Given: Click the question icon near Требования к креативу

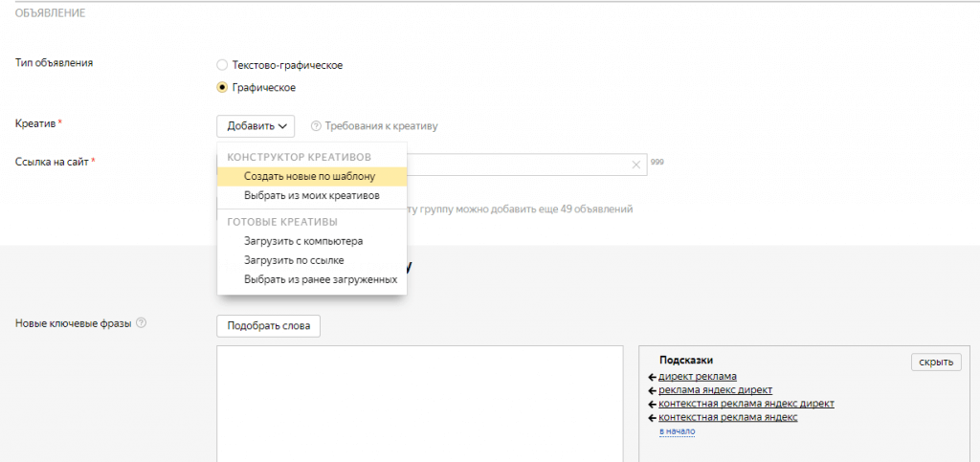Looking at the screenshot, I should [316, 126].
